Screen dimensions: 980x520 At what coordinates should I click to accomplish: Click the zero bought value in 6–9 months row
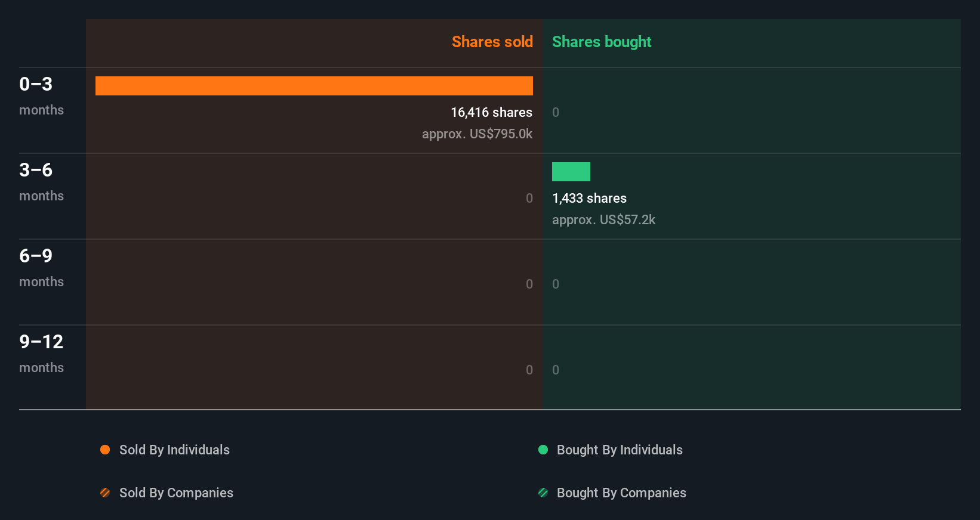point(556,284)
